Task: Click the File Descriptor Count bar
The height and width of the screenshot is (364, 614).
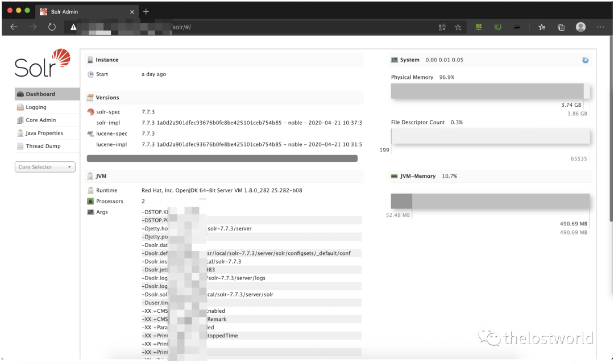Action: [490, 136]
